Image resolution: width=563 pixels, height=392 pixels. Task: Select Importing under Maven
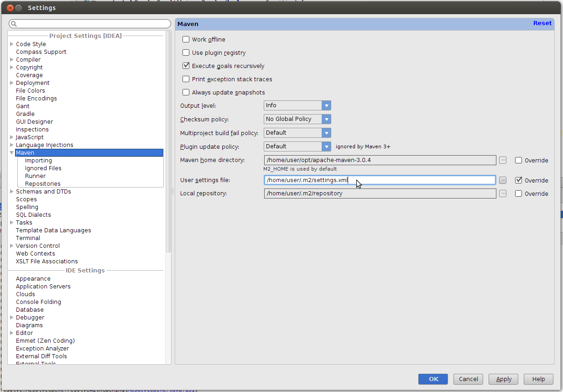point(38,161)
